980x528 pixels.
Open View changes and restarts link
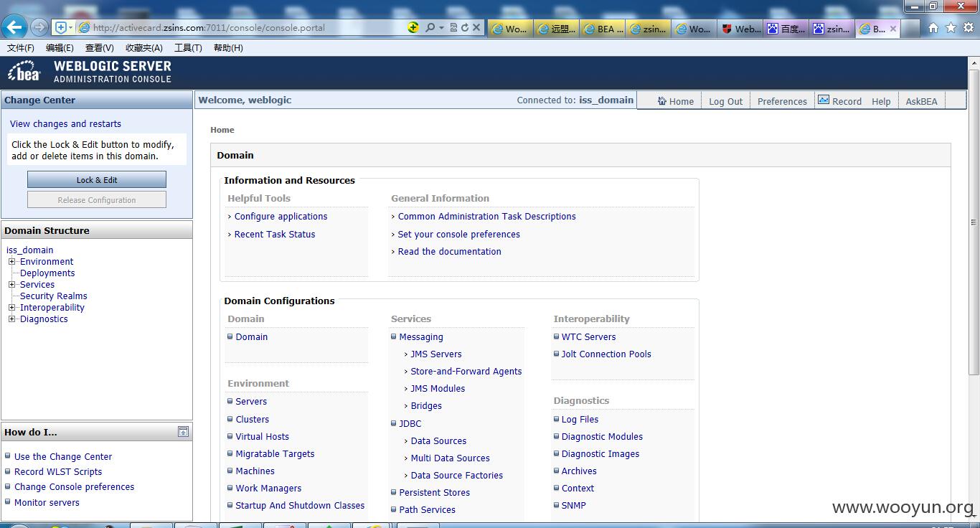pyautogui.click(x=65, y=123)
